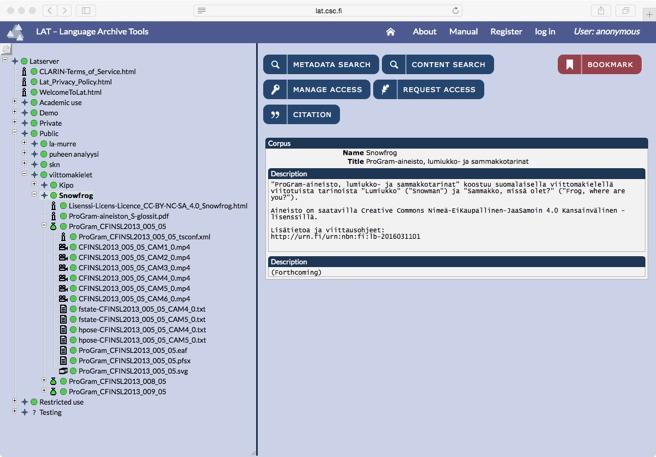
Task: Open the Register page
Action: [x=506, y=32]
